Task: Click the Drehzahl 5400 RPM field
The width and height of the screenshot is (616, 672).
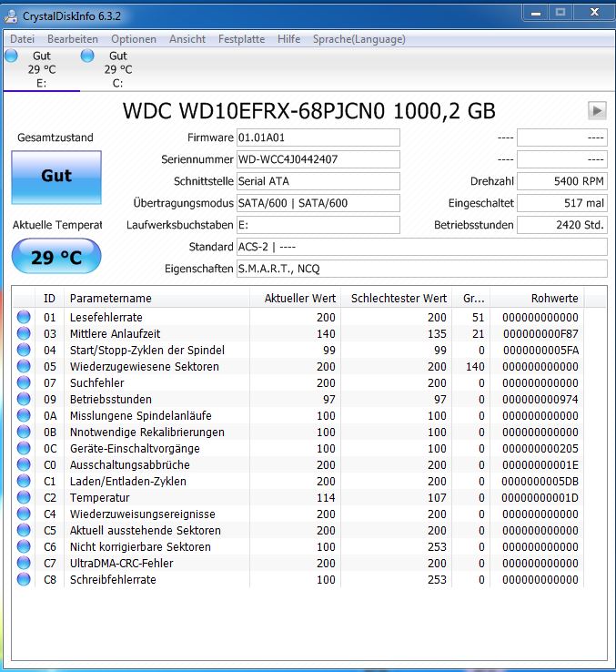Action: [x=562, y=181]
